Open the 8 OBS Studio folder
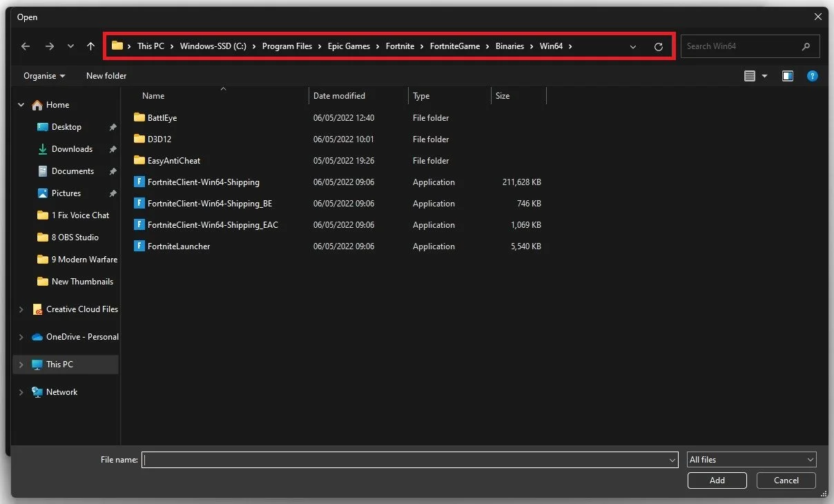Screen dimensions: 834x504 (75, 238)
